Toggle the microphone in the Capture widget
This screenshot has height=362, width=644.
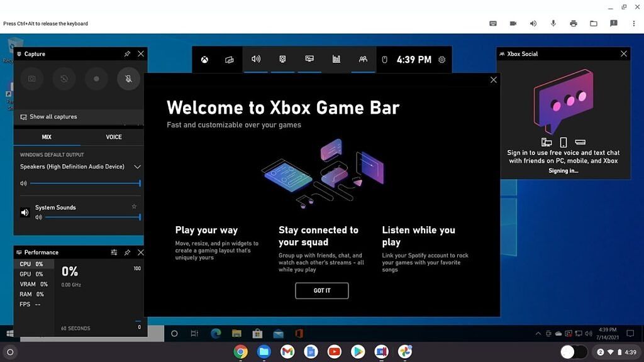pos(127,79)
